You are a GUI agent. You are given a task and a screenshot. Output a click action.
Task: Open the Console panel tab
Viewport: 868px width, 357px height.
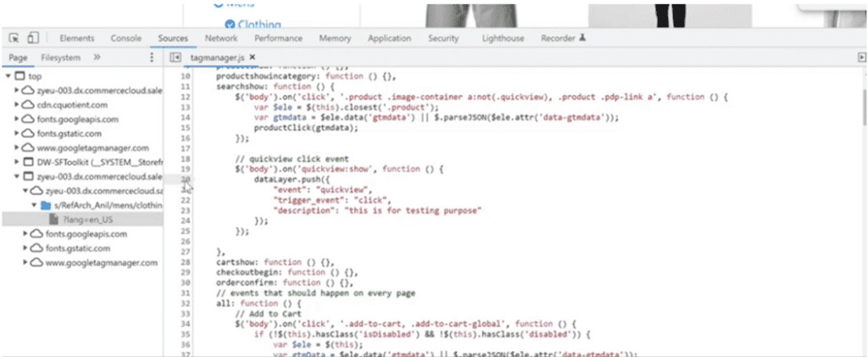tap(125, 38)
